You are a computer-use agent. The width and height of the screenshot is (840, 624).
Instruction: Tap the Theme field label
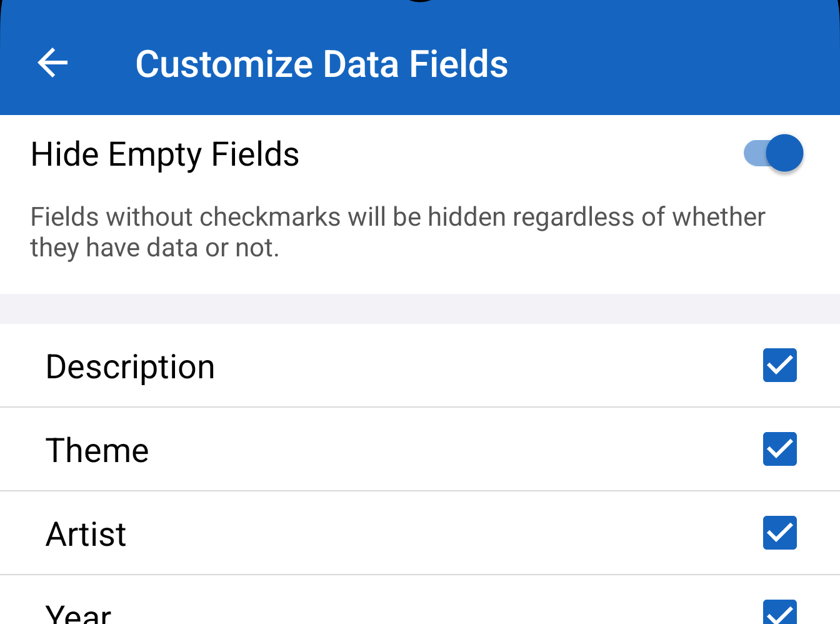[97, 450]
